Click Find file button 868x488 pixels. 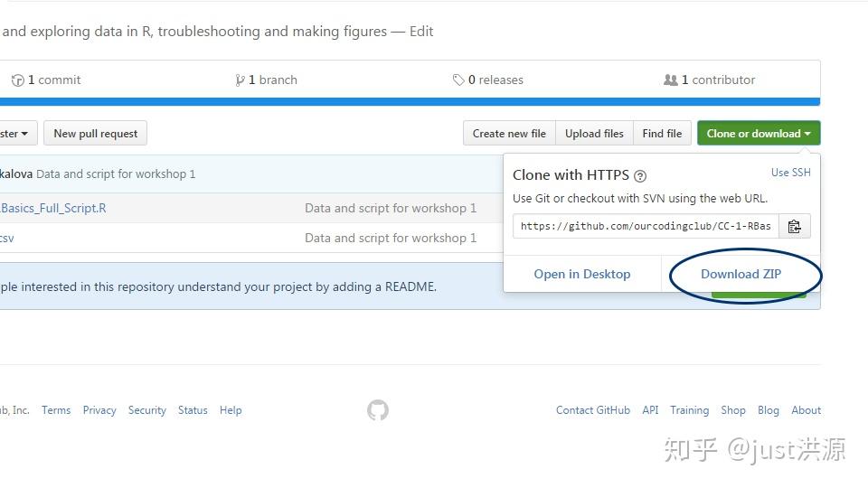click(662, 134)
